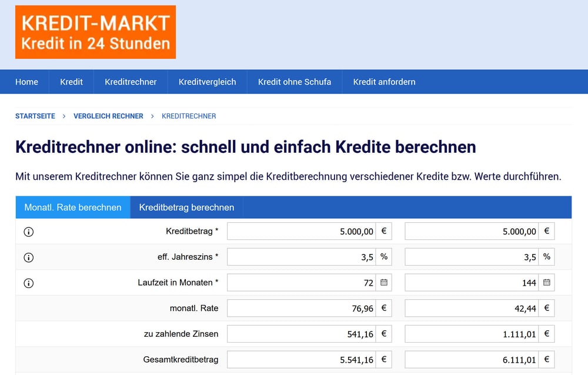
Task: Click the 'Kreditrechner online' page heading
Action: (x=246, y=146)
